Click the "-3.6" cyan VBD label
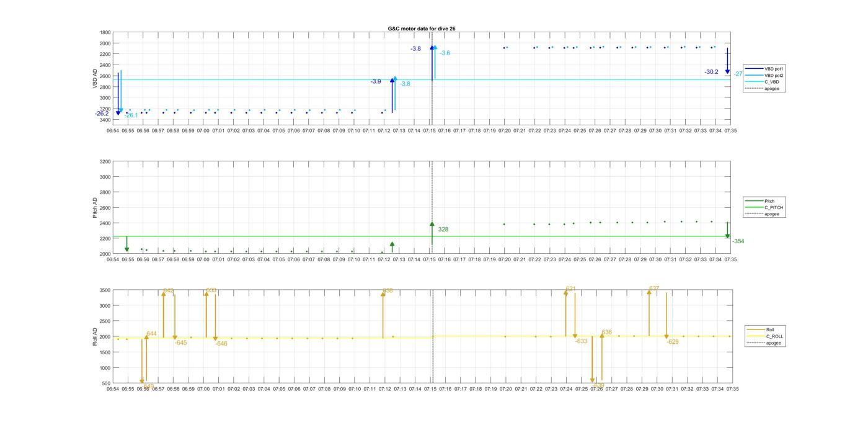The width and height of the screenshot is (868, 430). [445, 53]
